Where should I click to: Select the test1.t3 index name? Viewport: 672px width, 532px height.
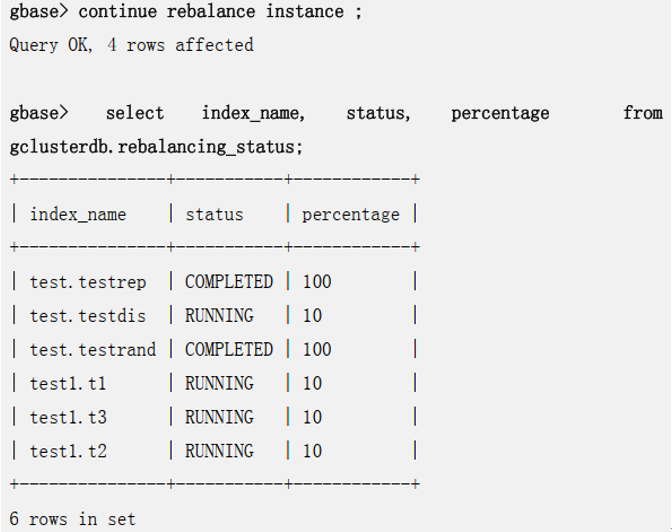pos(68,417)
